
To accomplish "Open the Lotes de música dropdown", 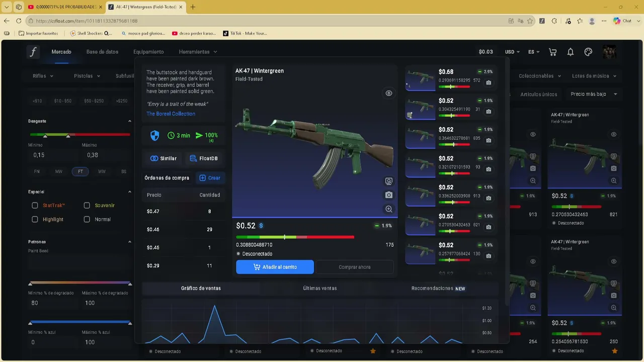I will coord(594,76).
